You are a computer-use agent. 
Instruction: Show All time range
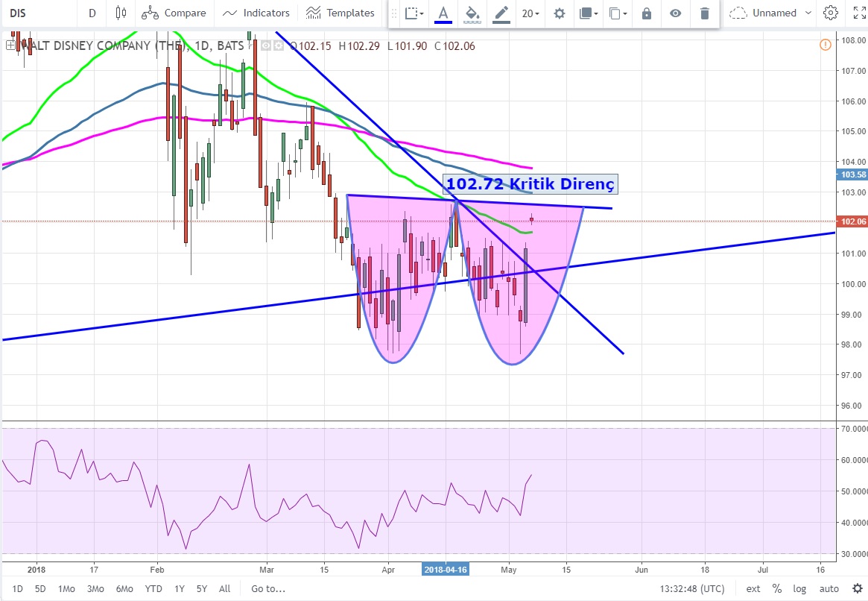(225, 589)
